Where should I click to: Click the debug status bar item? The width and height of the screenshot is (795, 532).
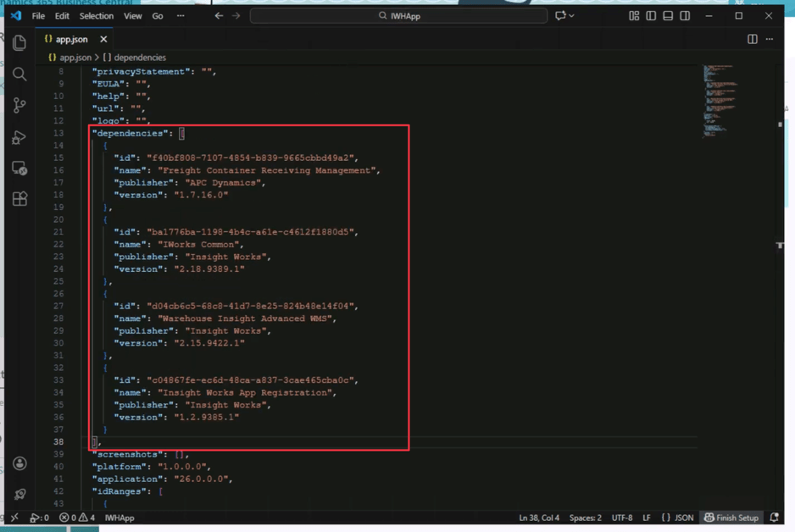(40, 518)
